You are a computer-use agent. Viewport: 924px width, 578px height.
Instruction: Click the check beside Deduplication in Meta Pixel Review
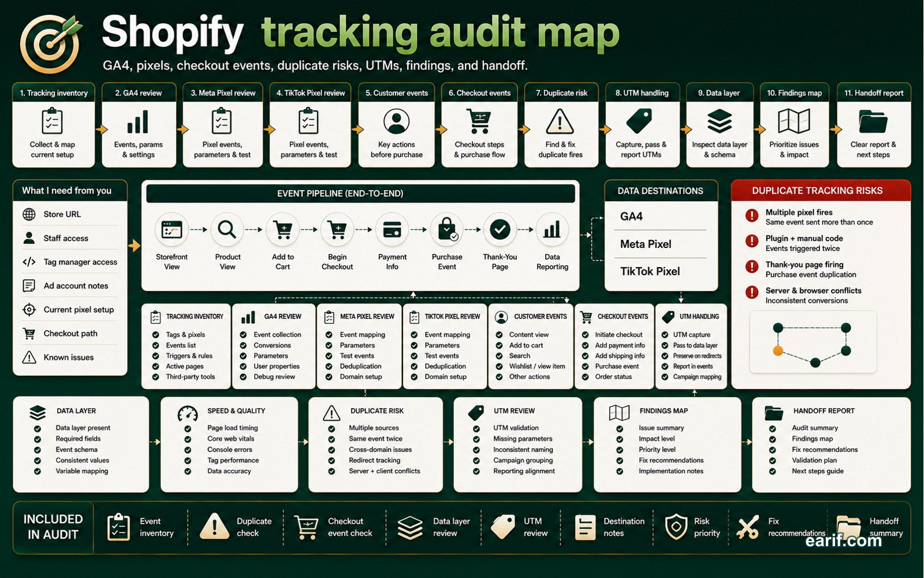coord(329,366)
